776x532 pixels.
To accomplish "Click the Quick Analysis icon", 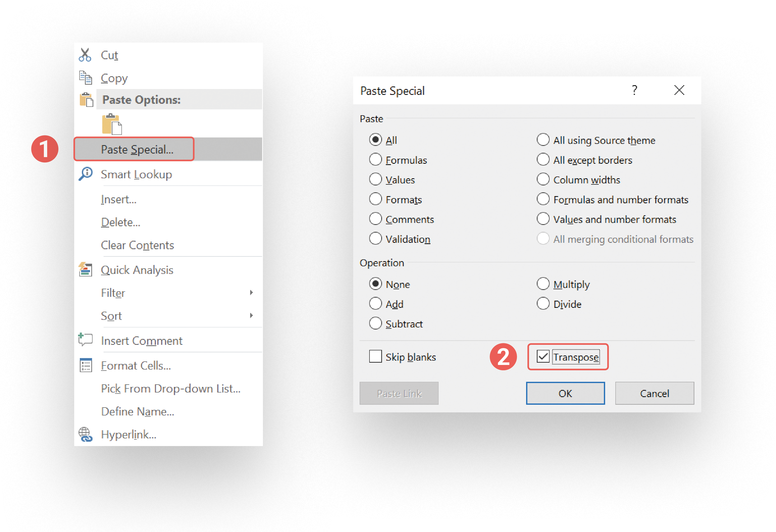I will click(85, 270).
